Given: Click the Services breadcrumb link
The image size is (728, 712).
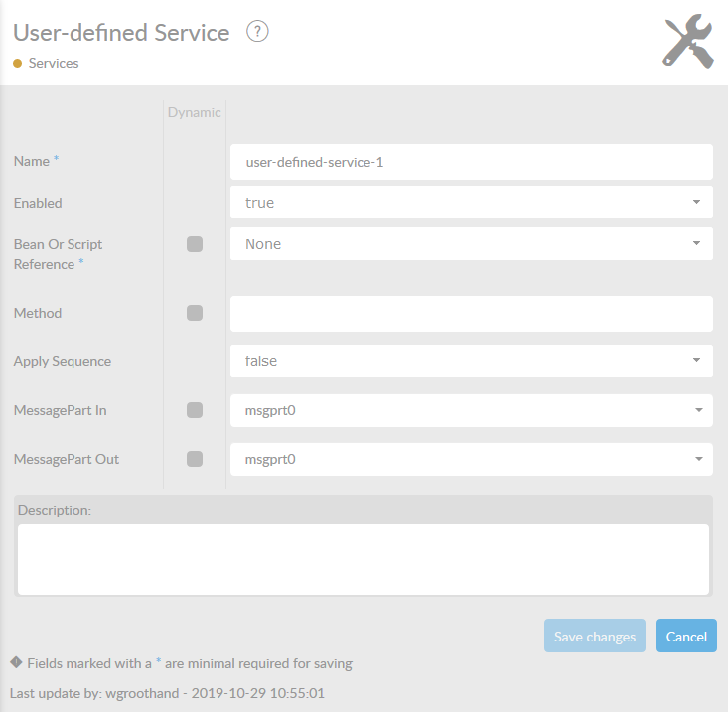Looking at the screenshot, I should tap(54, 64).
